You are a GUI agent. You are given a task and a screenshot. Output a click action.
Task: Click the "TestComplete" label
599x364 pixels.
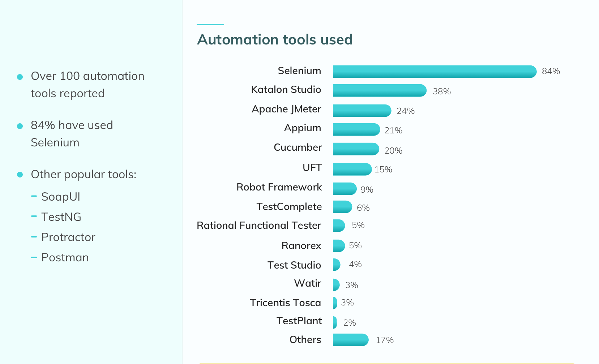289,207
